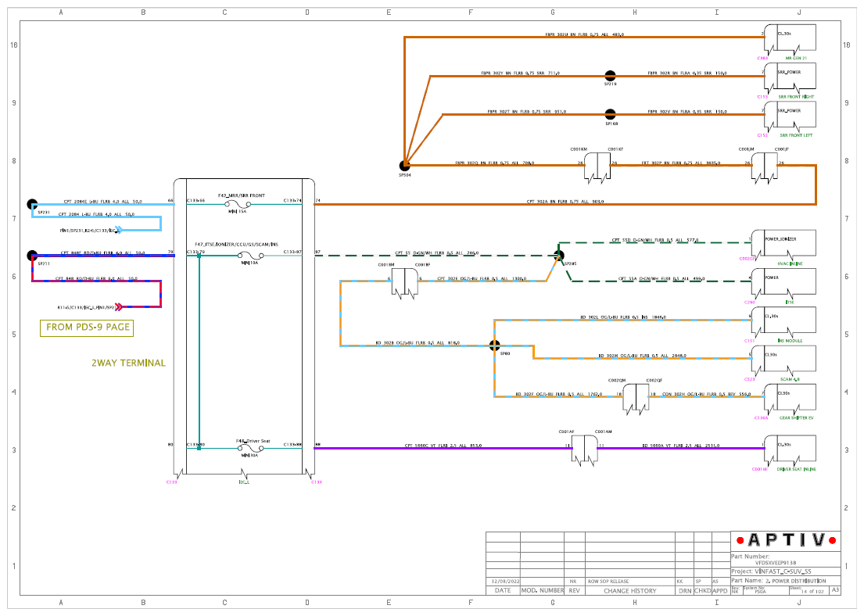Click the F48 Driver Seat fuse symbol

point(250,449)
